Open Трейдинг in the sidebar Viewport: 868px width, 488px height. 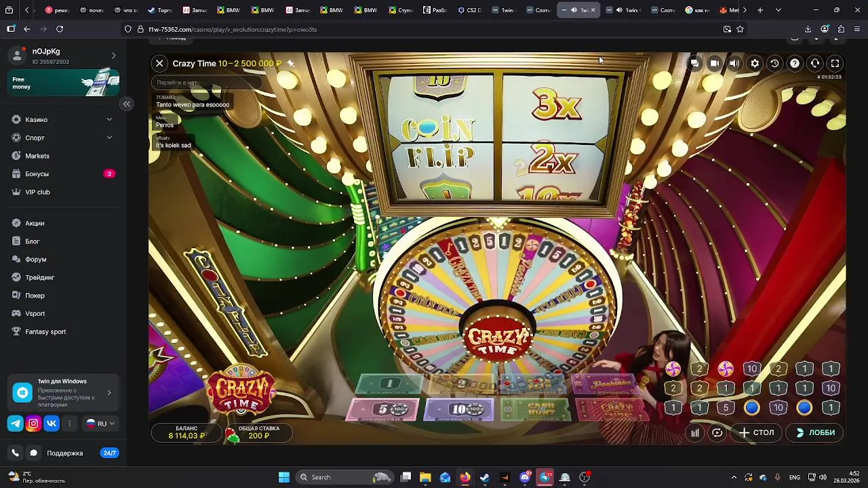point(63,277)
